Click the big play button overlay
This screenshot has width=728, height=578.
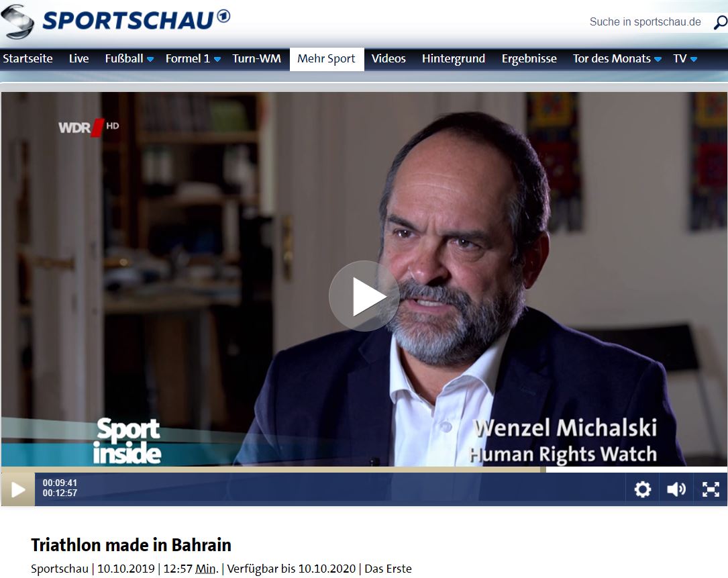click(x=364, y=296)
